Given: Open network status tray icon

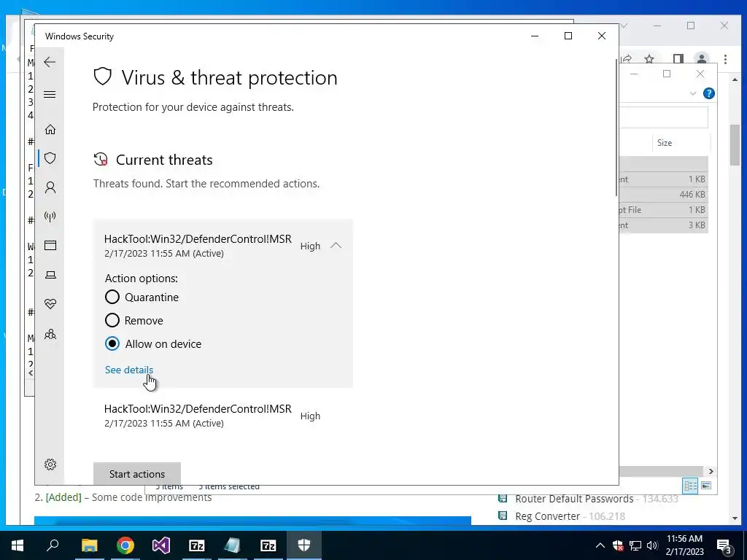Looking at the screenshot, I should [635, 545].
